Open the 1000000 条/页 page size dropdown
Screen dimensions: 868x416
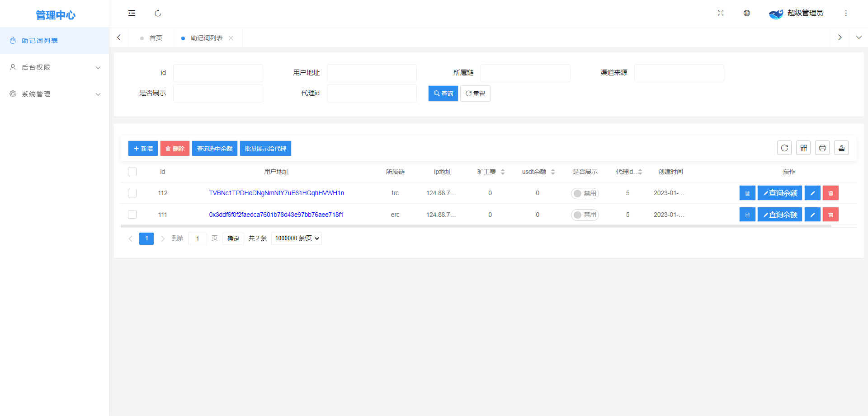297,238
